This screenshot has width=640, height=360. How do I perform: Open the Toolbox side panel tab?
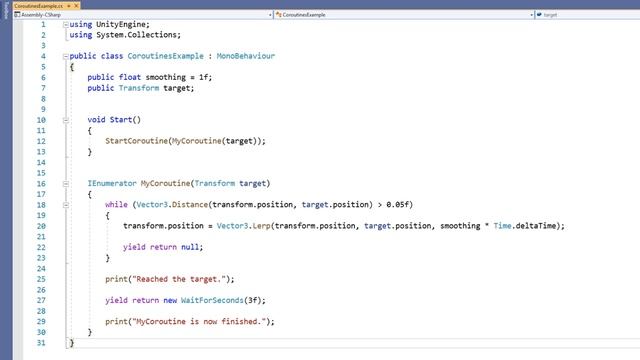click(x=5, y=11)
